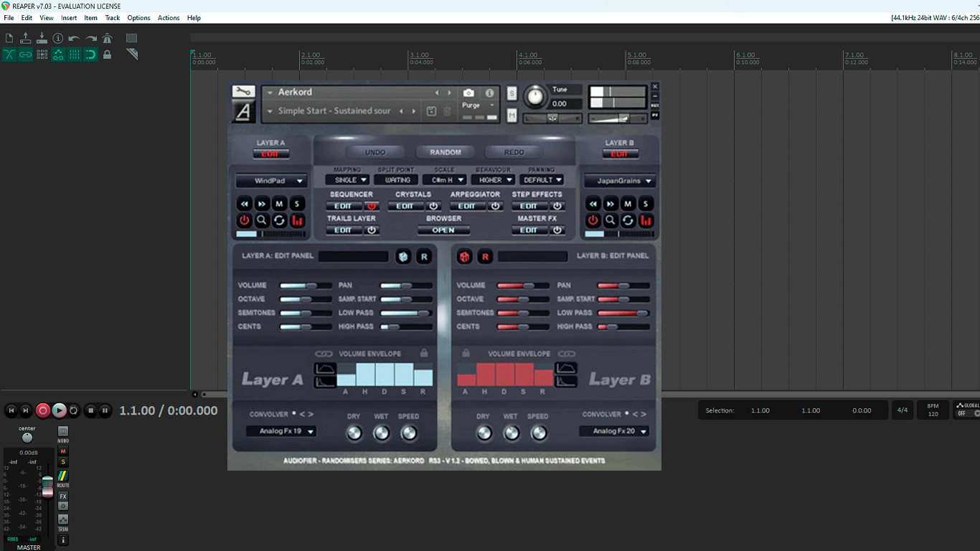Open the Edit menu

pos(27,18)
